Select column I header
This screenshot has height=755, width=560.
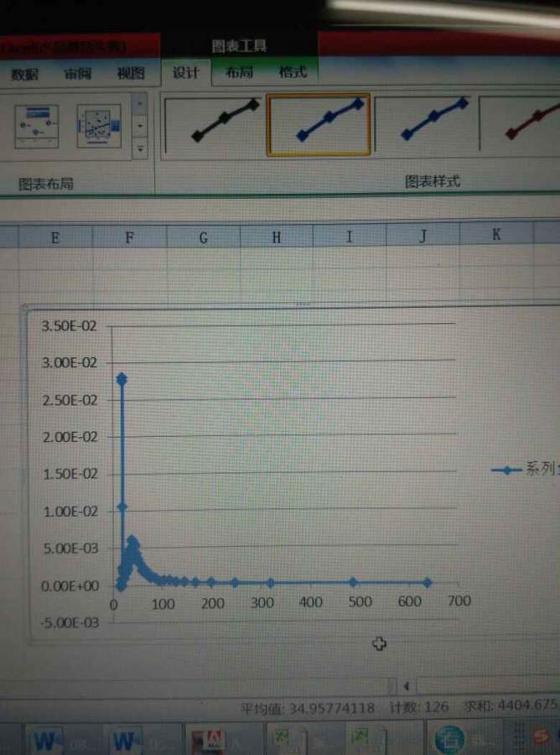(x=350, y=236)
